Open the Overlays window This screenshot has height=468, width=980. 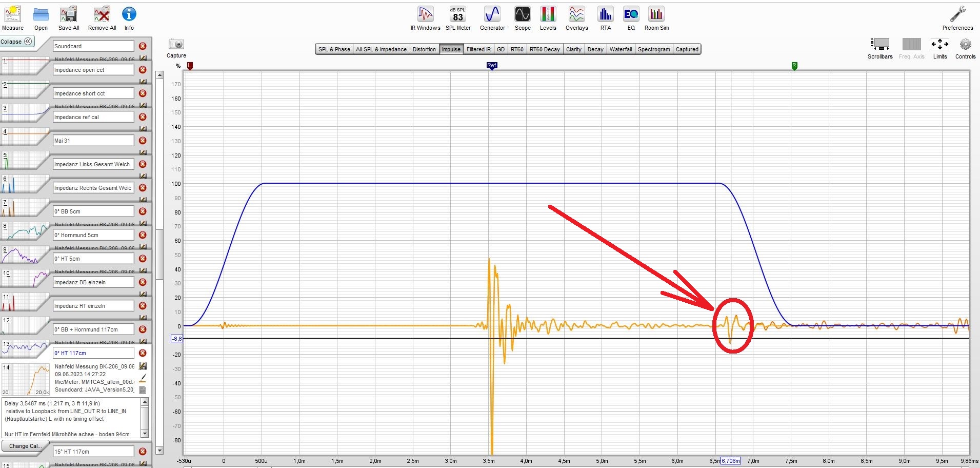pos(577,18)
